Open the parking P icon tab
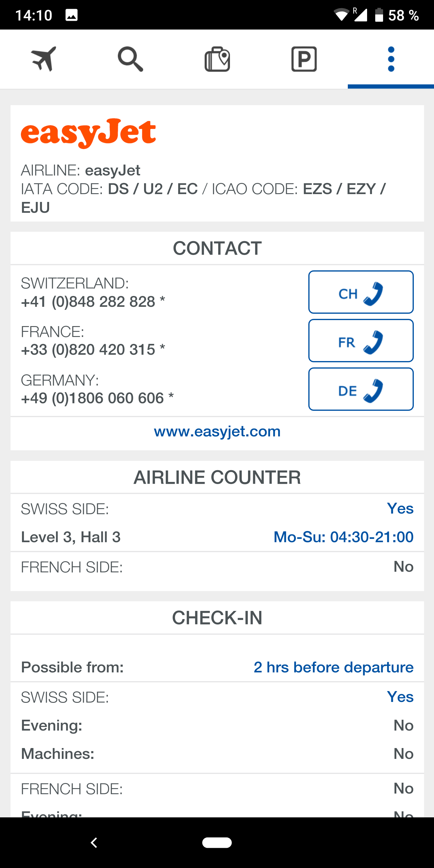Image resolution: width=434 pixels, height=868 pixels. tap(304, 59)
